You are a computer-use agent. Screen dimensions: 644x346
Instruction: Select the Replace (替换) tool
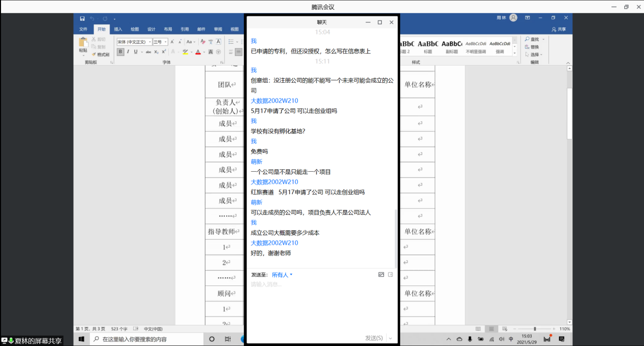pyautogui.click(x=532, y=47)
